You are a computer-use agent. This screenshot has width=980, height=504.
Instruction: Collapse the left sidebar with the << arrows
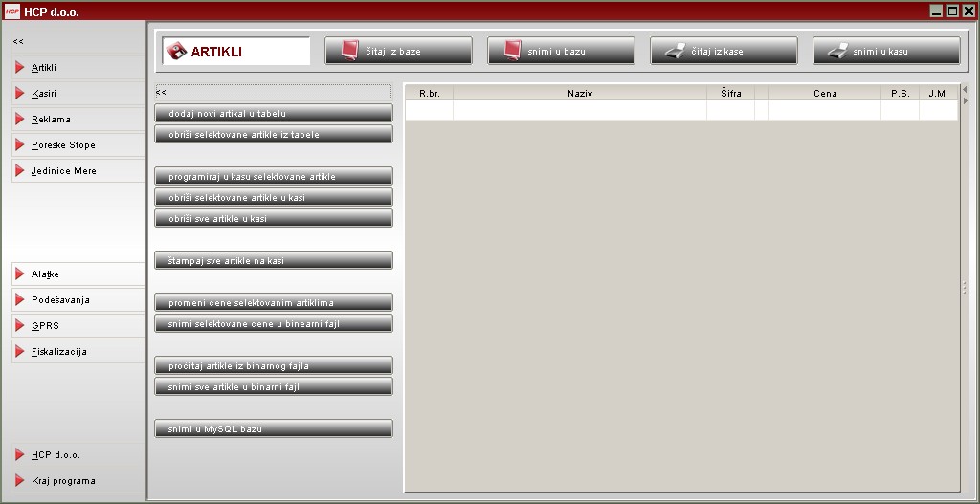pos(18,42)
